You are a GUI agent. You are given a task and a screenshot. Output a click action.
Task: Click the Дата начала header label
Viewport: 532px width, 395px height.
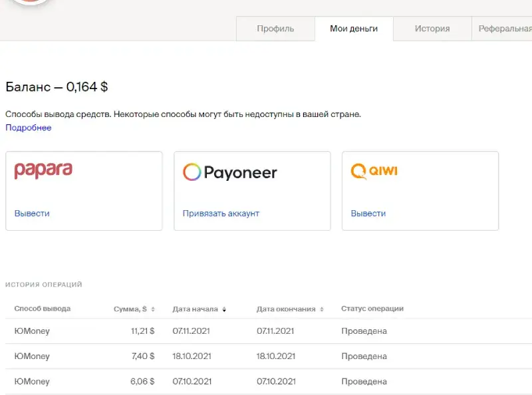click(x=195, y=309)
